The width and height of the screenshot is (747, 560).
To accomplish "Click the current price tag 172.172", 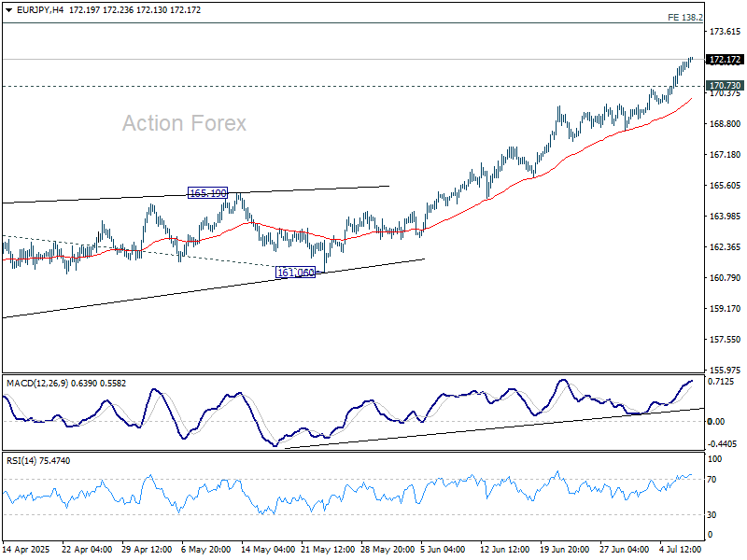I will (725, 59).
